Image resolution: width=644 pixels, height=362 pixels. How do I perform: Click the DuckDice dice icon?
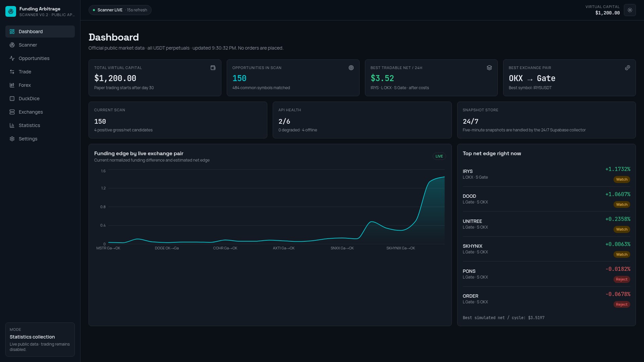click(12, 99)
